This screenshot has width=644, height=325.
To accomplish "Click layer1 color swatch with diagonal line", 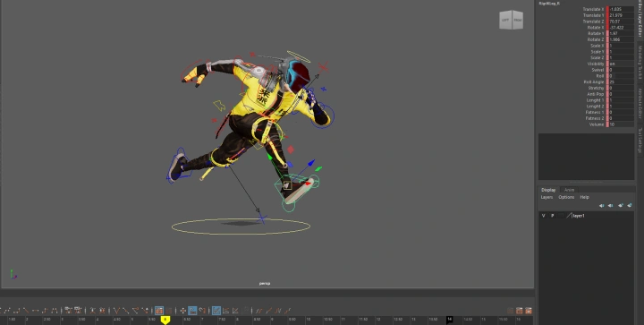I will pos(569,216).
